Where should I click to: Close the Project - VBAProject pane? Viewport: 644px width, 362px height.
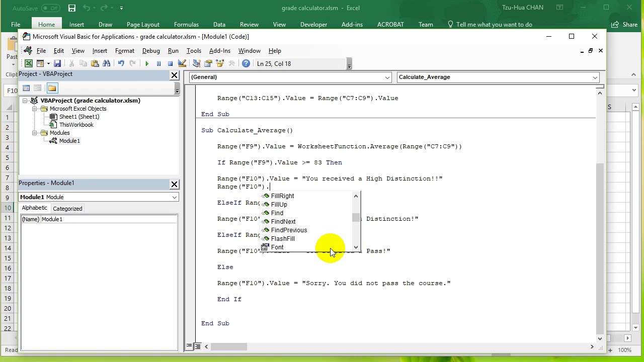pyautogui.click(x=174, y=75)
